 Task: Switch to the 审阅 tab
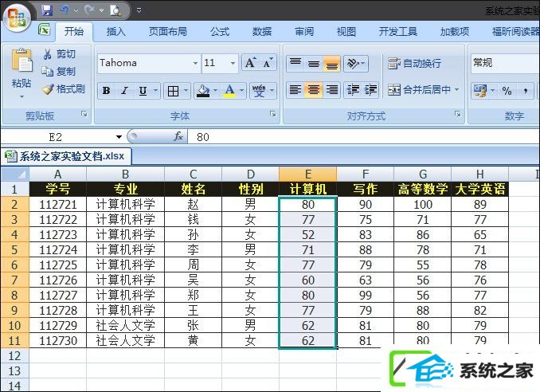[304, 32]
